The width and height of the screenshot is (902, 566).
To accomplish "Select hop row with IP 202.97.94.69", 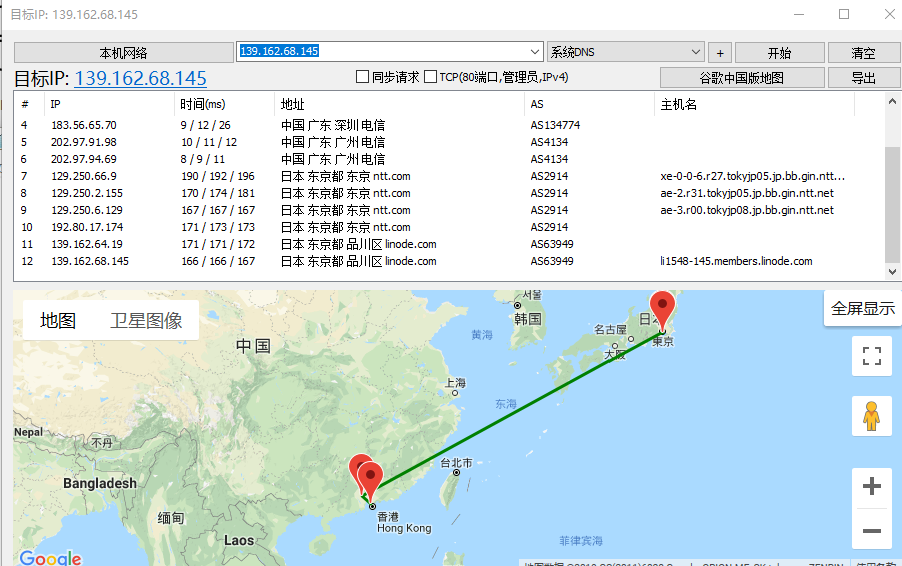I will tap(449, 159).
